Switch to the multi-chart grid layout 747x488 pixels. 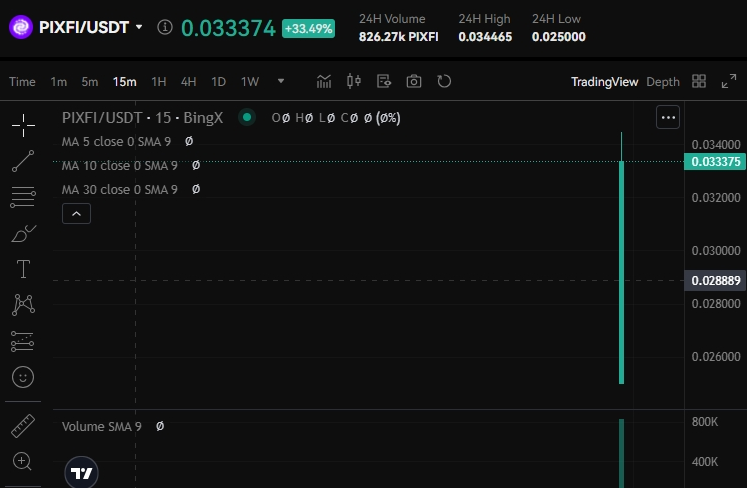(x=699, y=81)
